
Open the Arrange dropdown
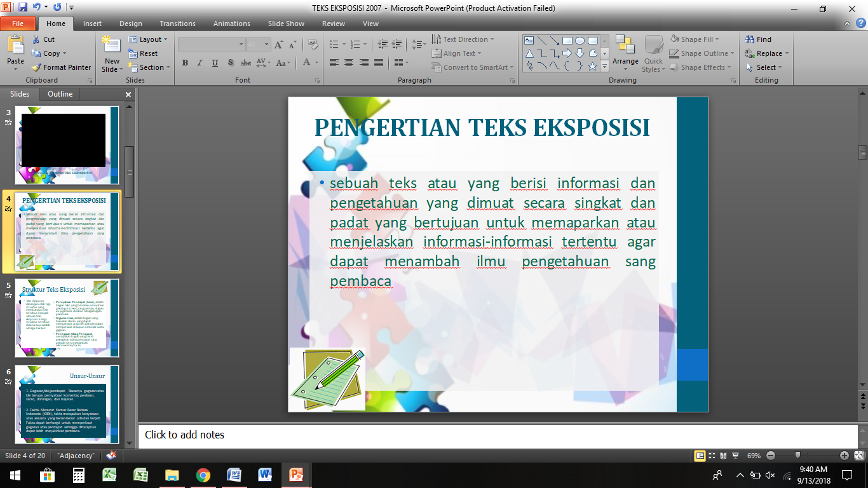point(625,53)
